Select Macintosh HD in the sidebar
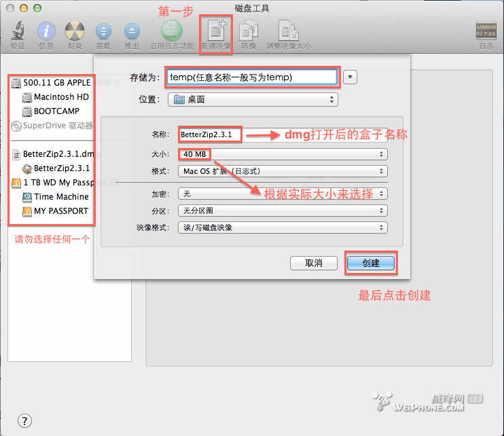 pos(61,97)
